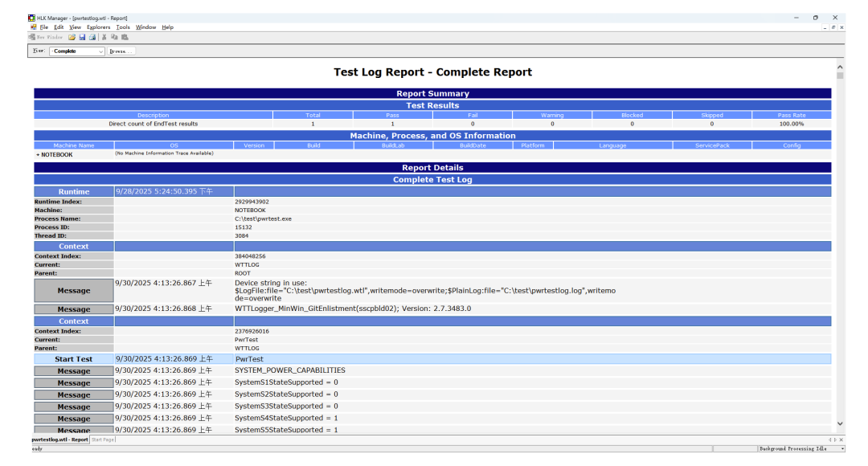Click the Copy toolbar icon
868x466 pixels.
(114, 37)
